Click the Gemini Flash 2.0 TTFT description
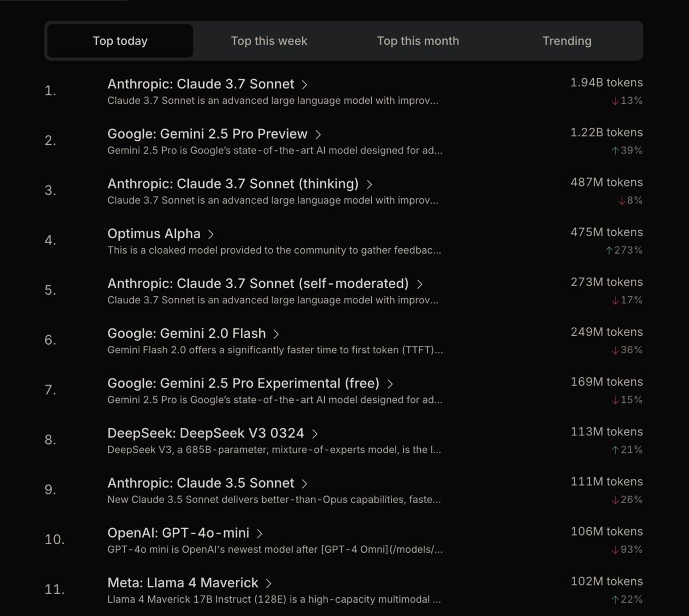The width and height of the screenshot is (689, 616). click(275, 350)
